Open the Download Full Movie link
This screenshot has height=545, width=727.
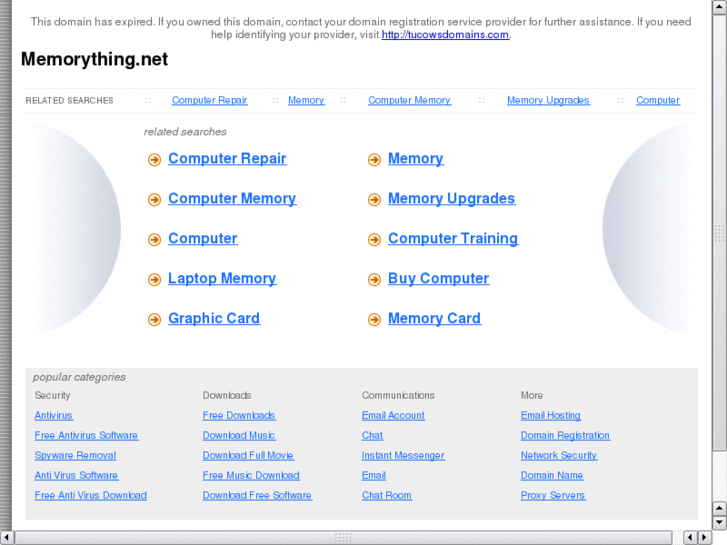coord(248,455)
